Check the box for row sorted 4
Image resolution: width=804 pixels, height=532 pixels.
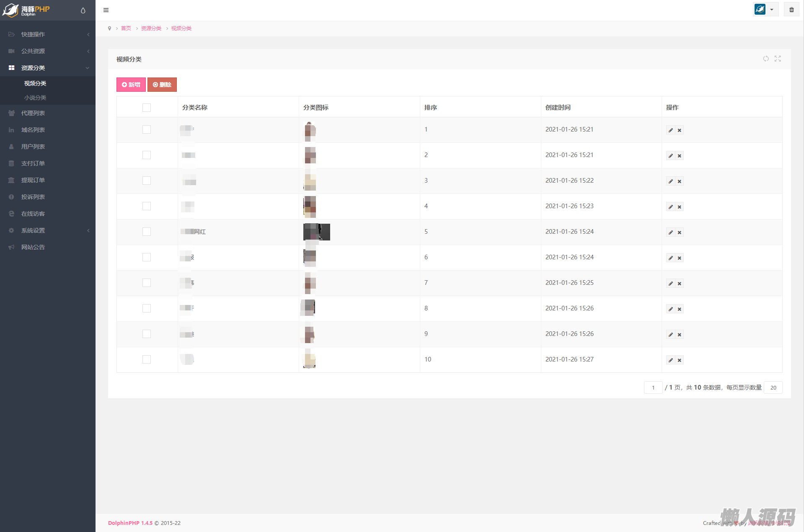coord(147,206)
